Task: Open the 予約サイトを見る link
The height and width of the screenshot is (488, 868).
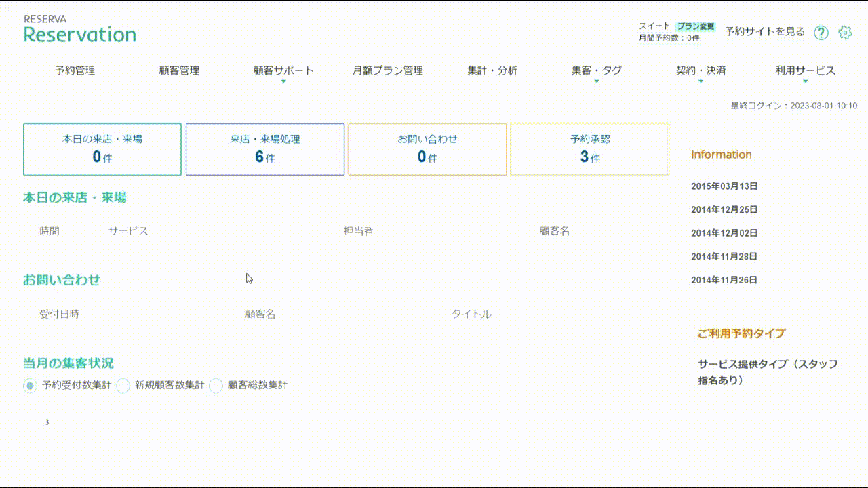Action: point(765,31)
